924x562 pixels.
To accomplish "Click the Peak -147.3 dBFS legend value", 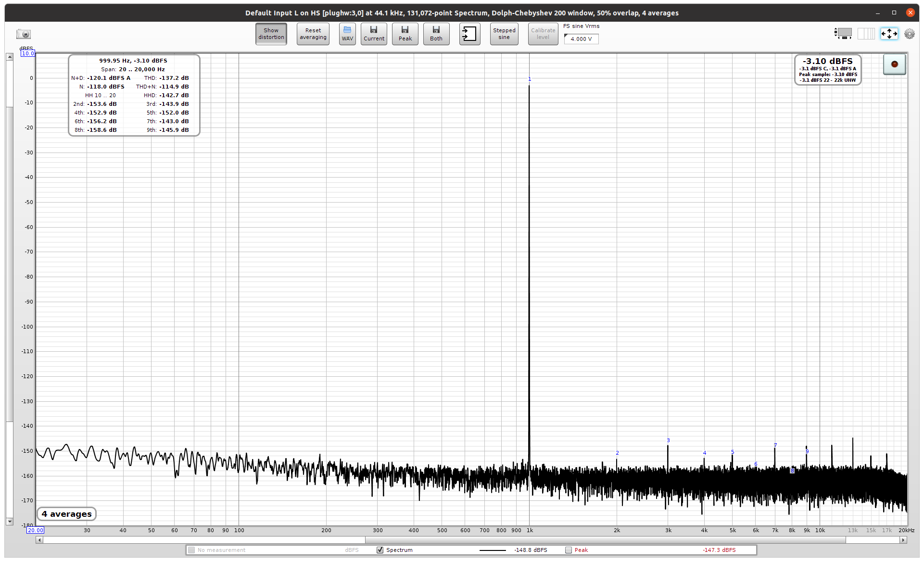I will 719,550.
